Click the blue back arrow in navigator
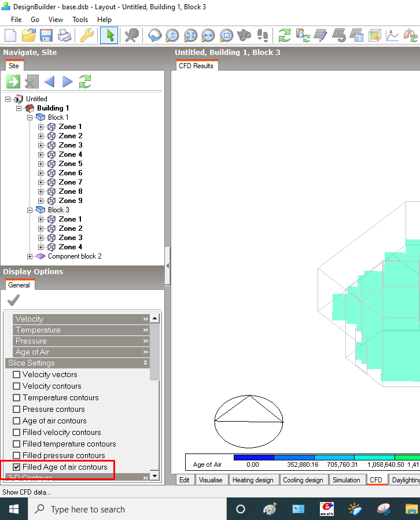This screenshot has width=420, height=520. tap(49, 82)
